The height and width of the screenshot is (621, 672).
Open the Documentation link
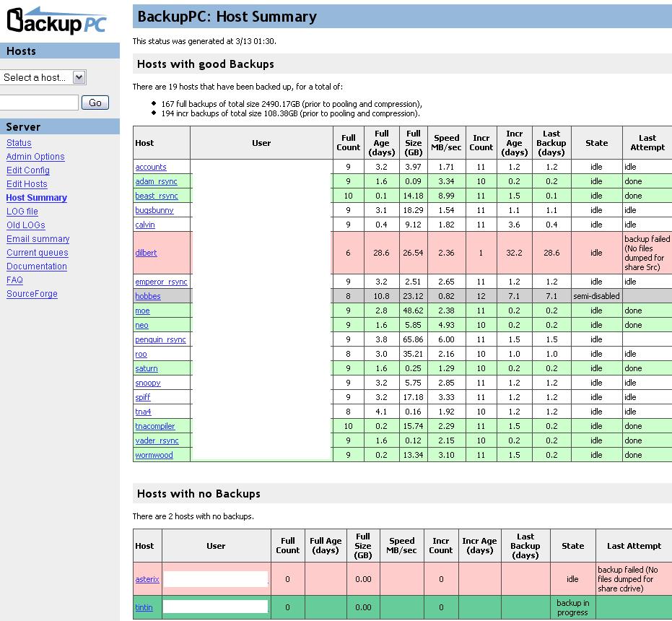pos(37,266)
